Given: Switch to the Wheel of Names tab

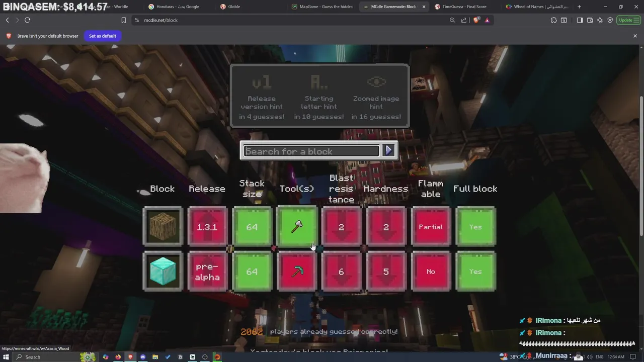Looking at the screenshot, I should pos(537,7).
